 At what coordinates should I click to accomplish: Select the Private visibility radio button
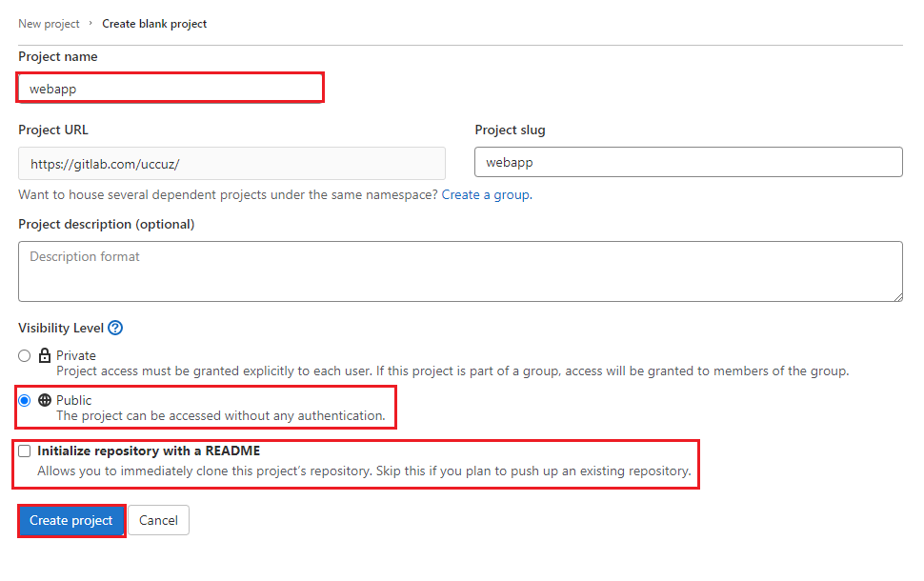pyautogui.click(x=25, y=356)
